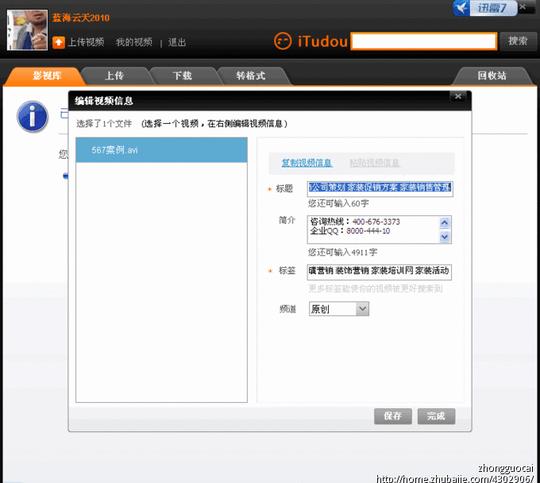Click 复制视频信息 link
The image size is (540, 483).
pyautogui.click(x=307, y=163)
